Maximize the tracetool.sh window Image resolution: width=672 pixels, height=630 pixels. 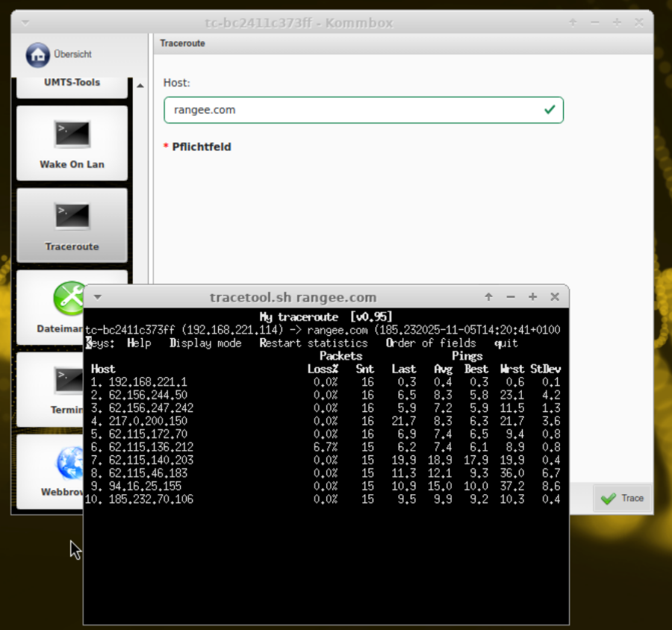click(x=532, y=297)
